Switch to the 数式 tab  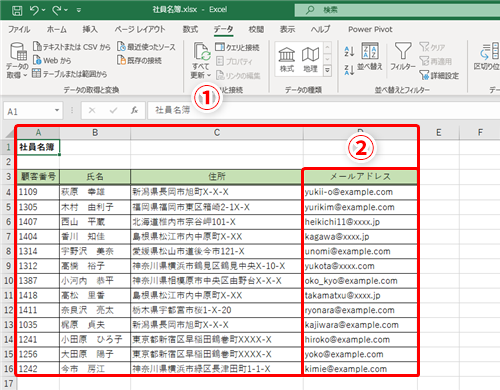(190, 29)
